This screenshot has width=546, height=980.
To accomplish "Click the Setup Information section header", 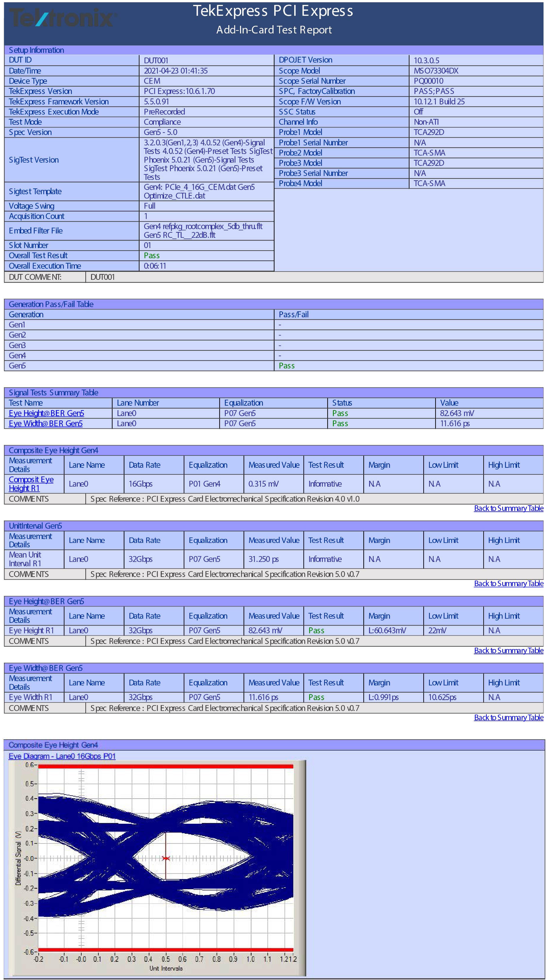I will [274, 50].
